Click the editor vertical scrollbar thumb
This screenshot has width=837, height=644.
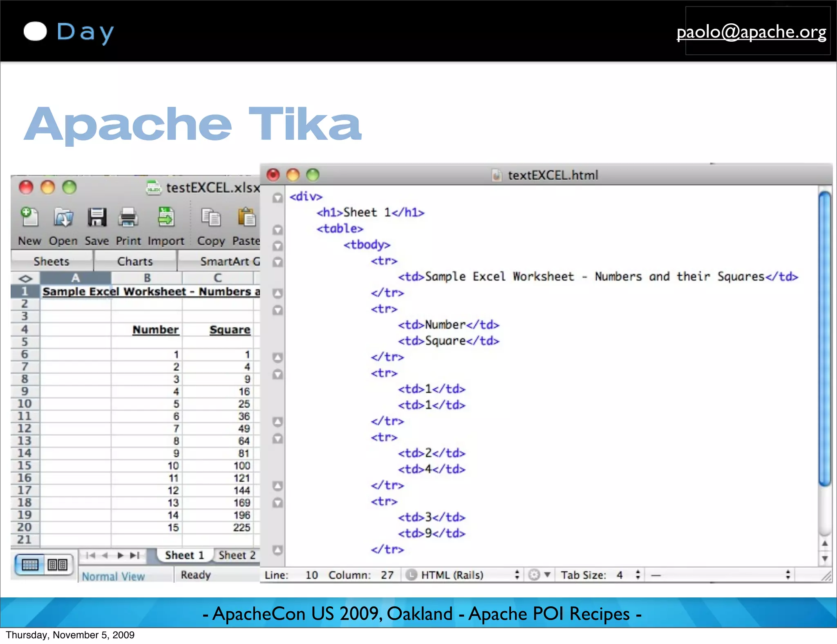[x=825, y=339]
